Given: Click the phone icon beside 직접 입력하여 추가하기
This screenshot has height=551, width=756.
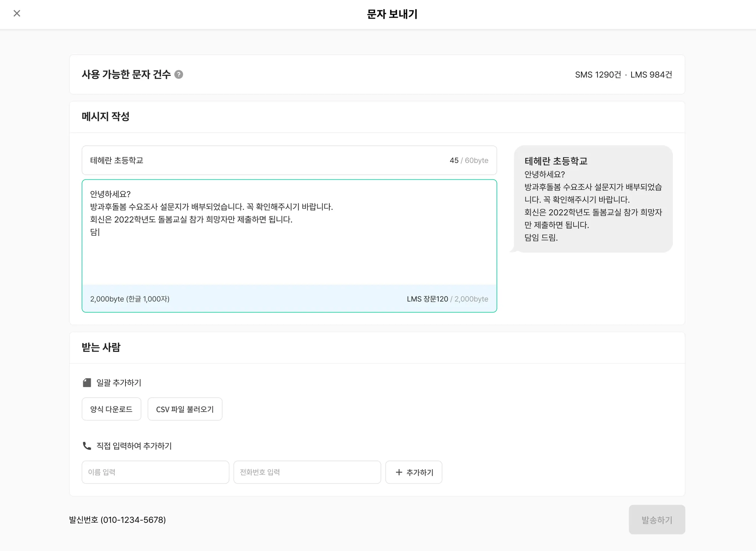Looking at the screenshot, I should coord(87,446).
